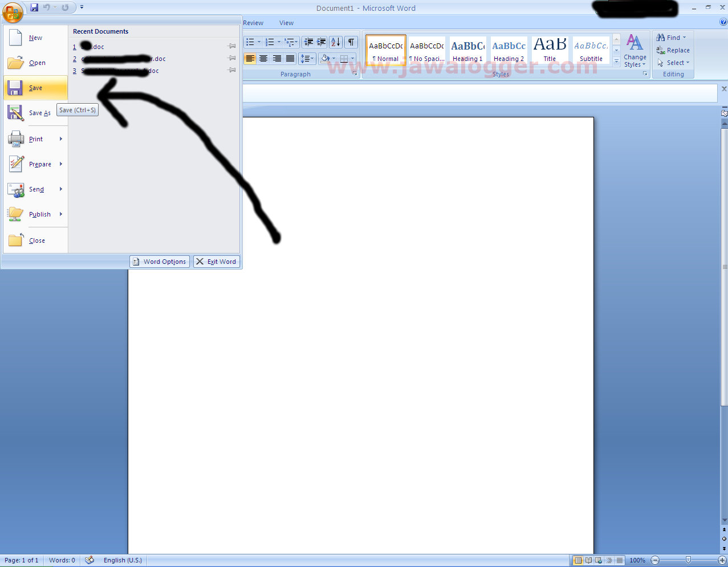
Task: Click the Increase Indent icon
Action: [322, 42]
